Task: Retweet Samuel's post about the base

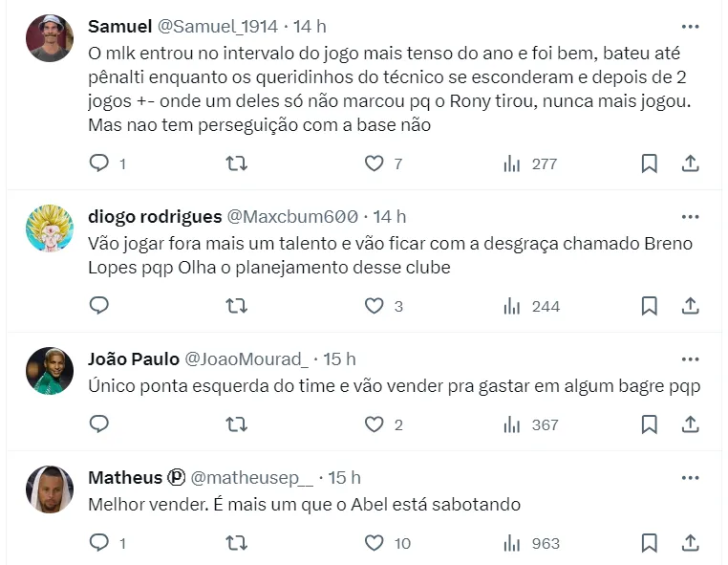Action: click(236, 164)
